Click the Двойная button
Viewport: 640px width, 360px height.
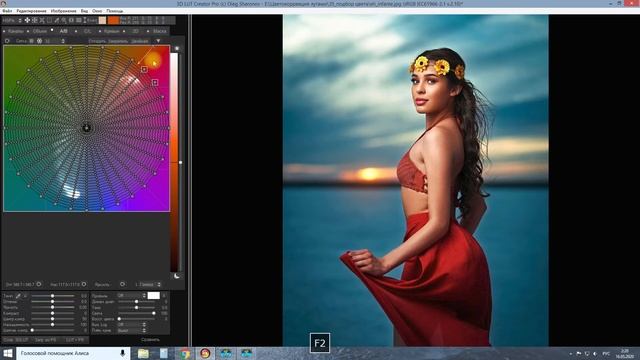(x=140, y=41)
